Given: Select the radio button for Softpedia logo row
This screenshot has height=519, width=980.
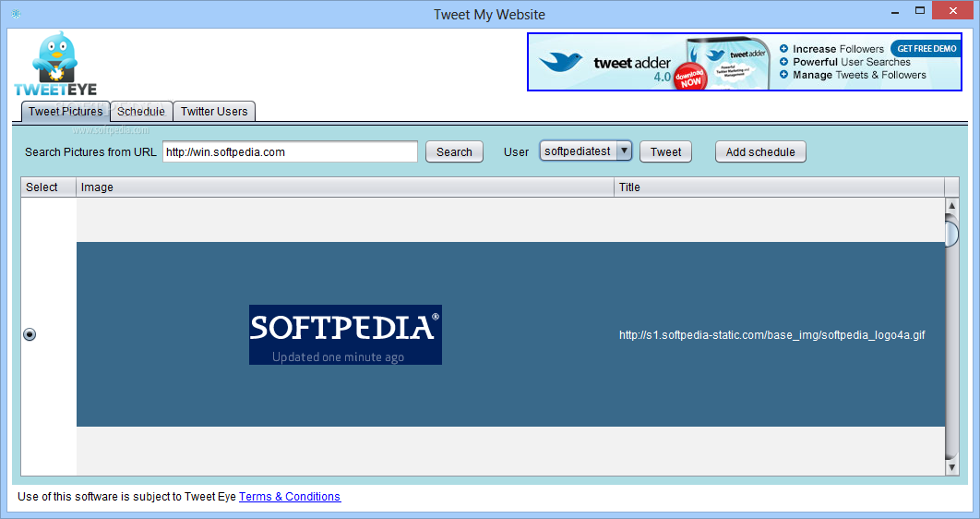Looking at the screenshot, I should pyautogui.click(x=30, y=334).
